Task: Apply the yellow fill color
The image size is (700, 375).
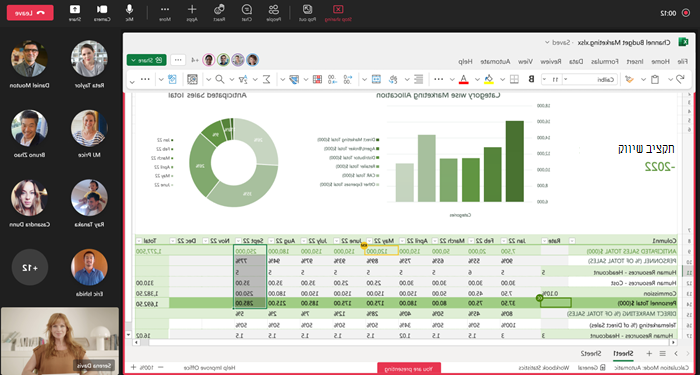Action: (x=489, y=79)
